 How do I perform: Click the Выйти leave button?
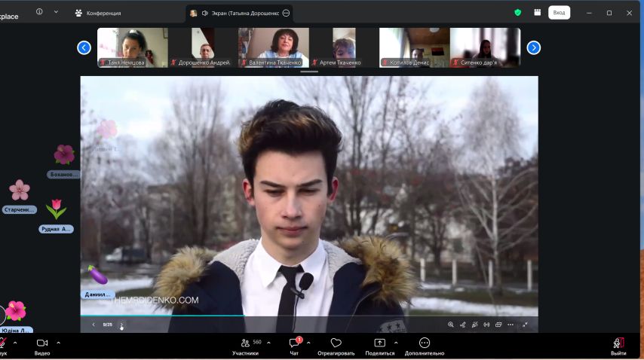[618, 346]
